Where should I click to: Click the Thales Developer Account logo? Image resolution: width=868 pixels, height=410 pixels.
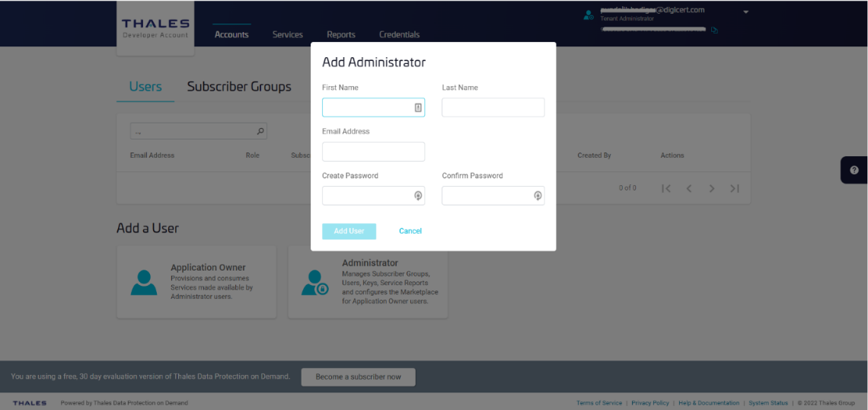tap(155, 28)
